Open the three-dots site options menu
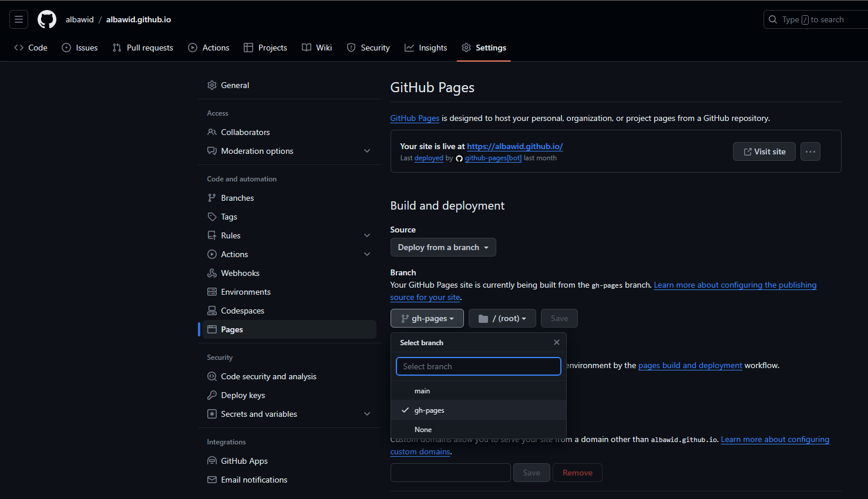The height and width of the screenshot is (499, 868). coord(810,151)
